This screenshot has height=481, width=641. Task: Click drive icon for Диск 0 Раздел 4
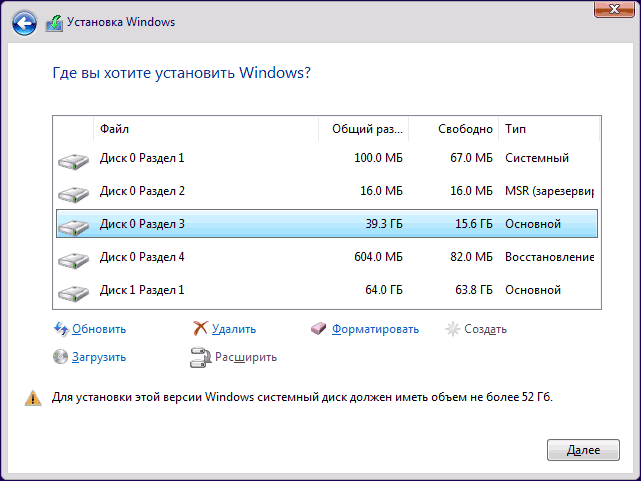(x=73, y=260)
